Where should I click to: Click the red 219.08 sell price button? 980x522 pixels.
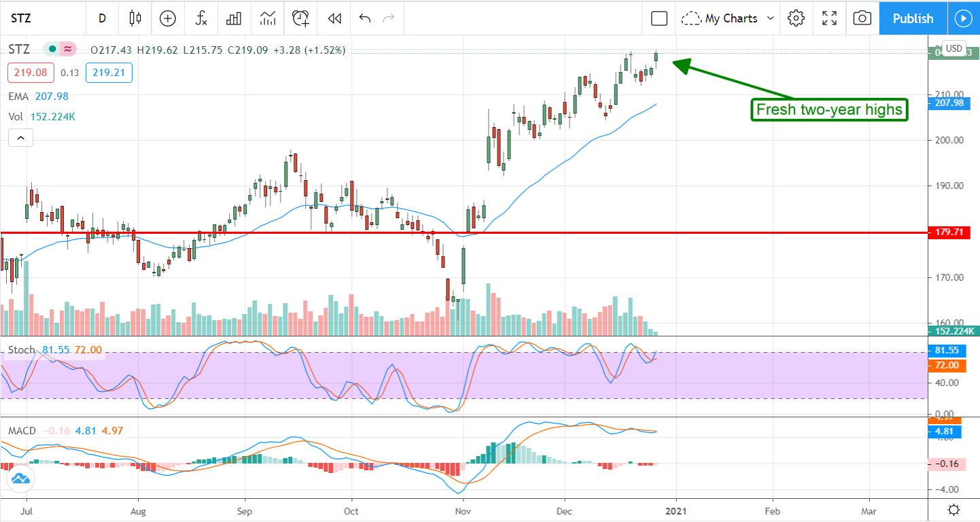pyautogui.click(x=31, y=73)
